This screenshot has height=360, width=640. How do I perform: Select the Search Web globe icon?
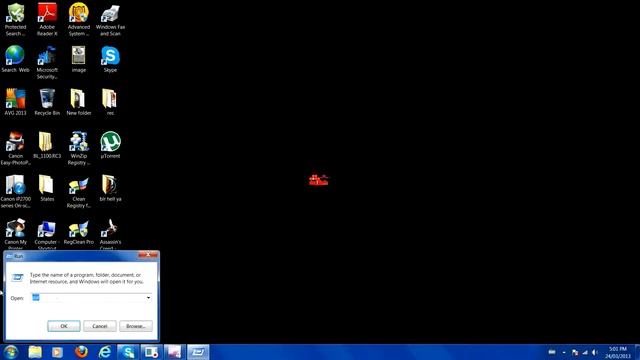pos(16,59)
